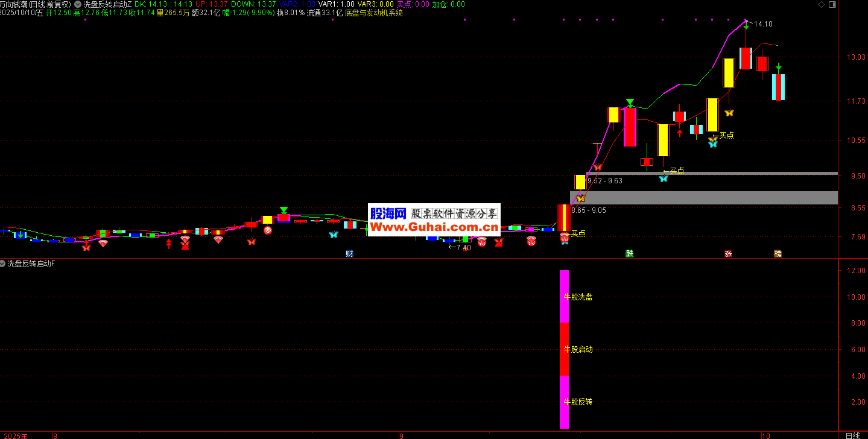Click the 牛股反转 signal bar segment
This screenshot has height=439, width=868.
565,402
